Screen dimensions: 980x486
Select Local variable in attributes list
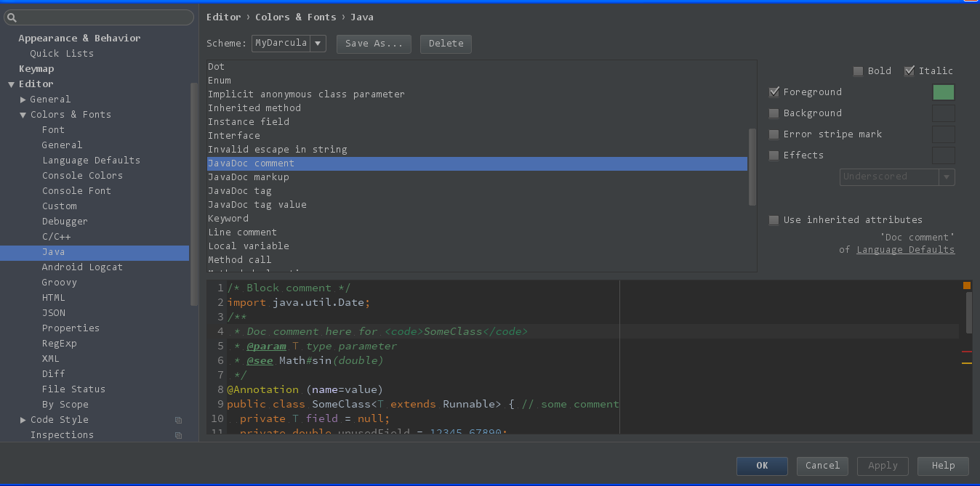478,246
